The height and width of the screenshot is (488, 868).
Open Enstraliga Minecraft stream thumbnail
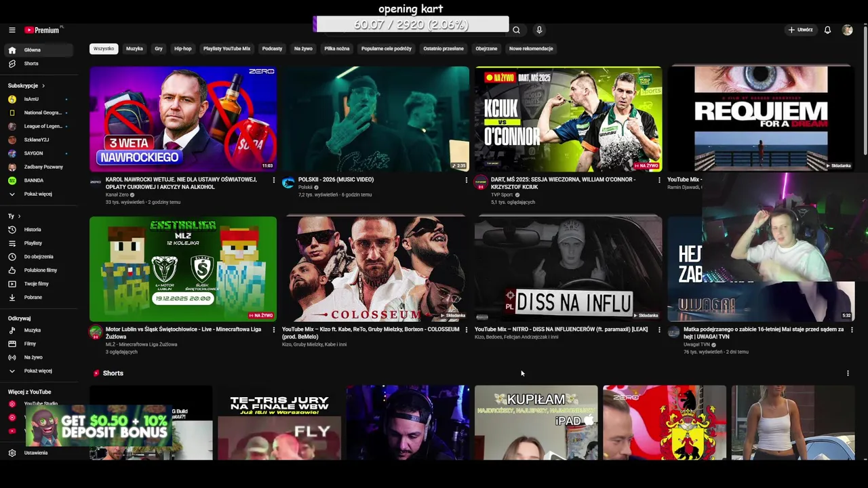coord(183,269)
